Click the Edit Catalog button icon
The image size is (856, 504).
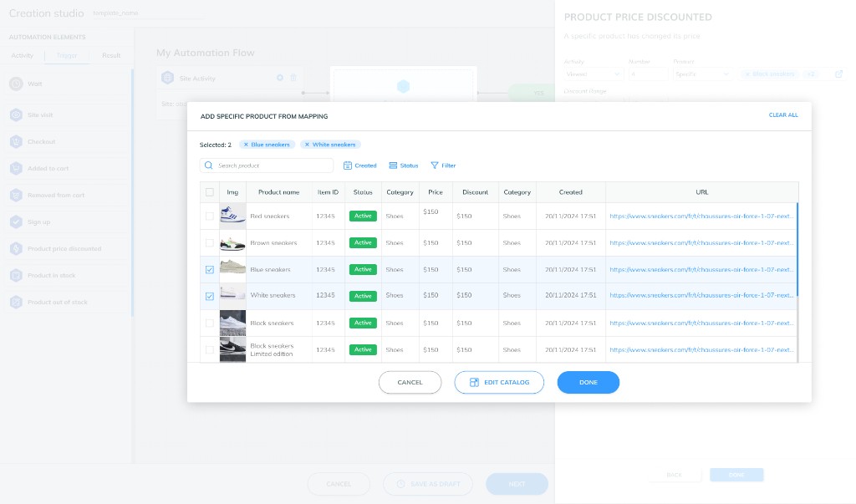tap(474, 382)
